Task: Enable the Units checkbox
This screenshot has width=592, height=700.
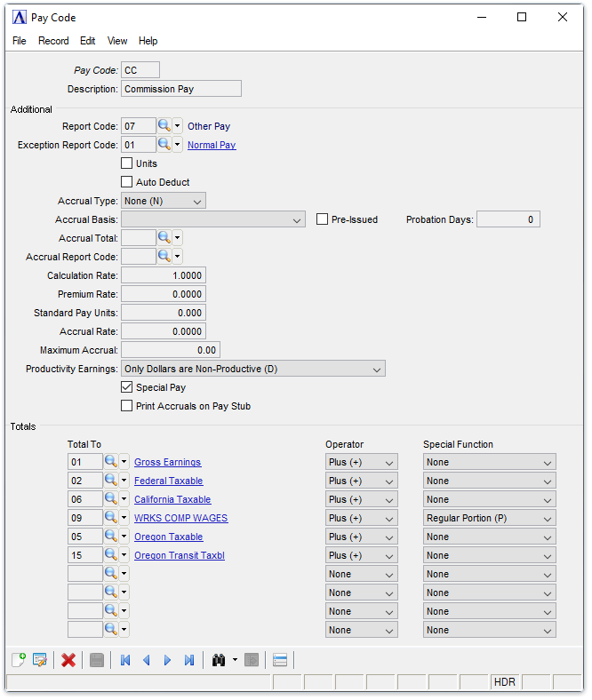Action: (127, 163)
